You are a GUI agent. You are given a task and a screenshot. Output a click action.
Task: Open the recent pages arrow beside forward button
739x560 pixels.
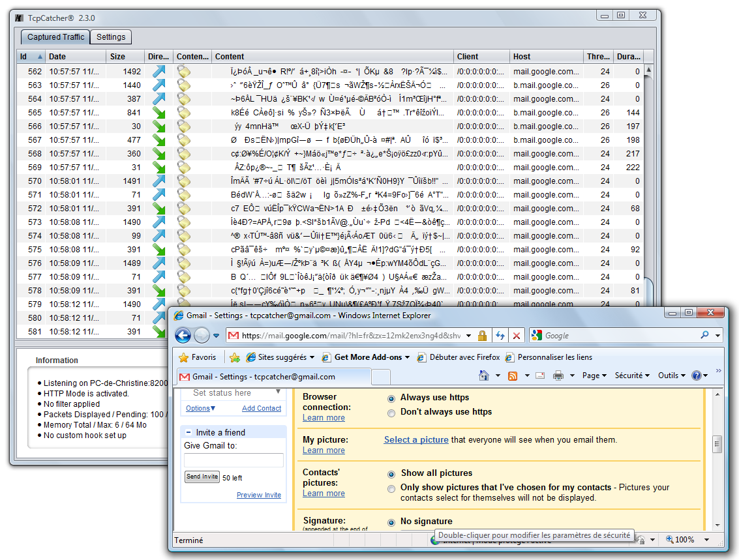tap(216, 336)
